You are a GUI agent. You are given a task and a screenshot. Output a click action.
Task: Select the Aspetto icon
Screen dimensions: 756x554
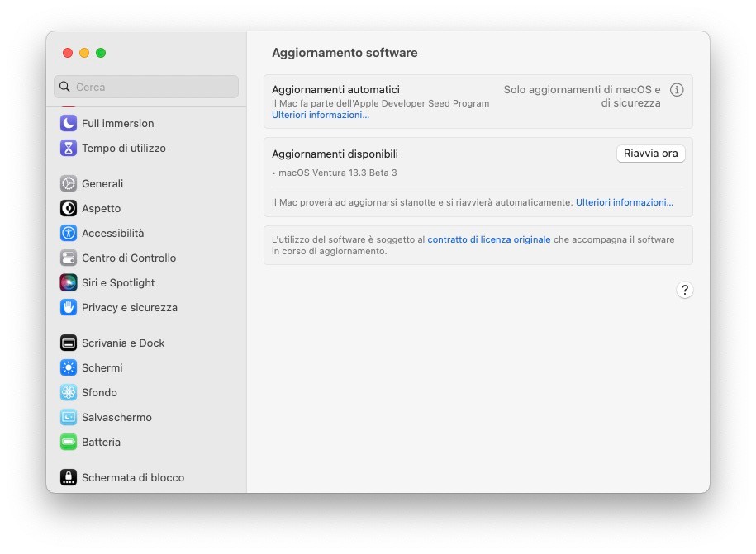[x=68, y=208]
